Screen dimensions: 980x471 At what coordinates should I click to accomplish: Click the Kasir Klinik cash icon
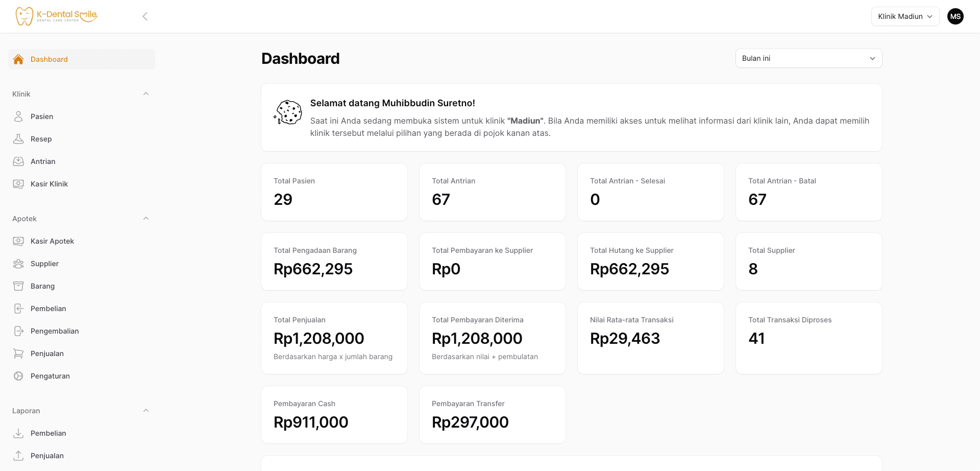pyautogui.click(x=18, y=184)
